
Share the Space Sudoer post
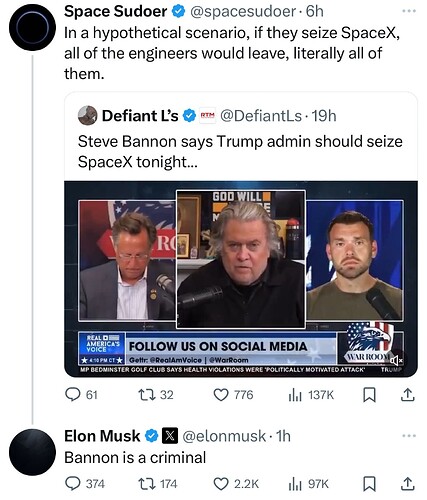coord(407,395)
